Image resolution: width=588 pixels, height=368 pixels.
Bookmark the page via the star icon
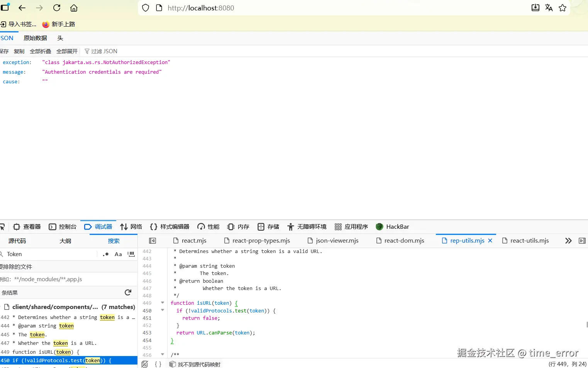pyautogui.click(x=563, y=8)
